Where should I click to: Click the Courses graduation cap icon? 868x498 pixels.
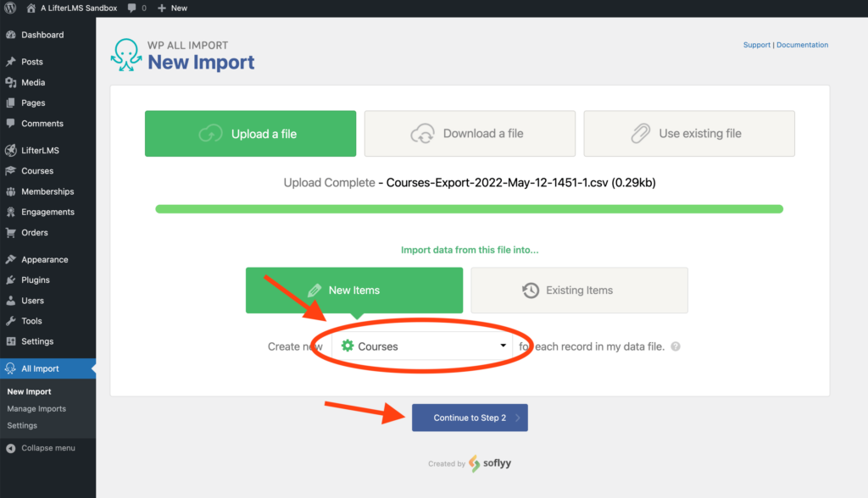10,170
